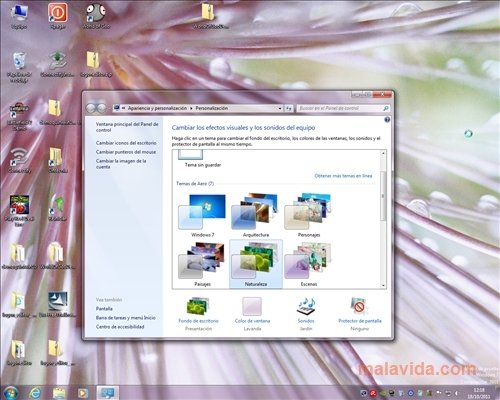Launch Windows Media Player from taskbar
This screenshot has height=400, width=500.
point(82,393)
